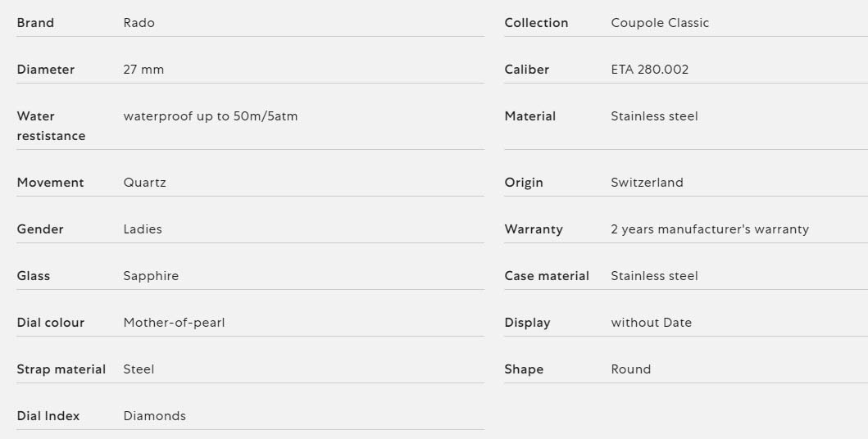Select the Diamonds dial index value
Screen dimensions: 868x439
point(154,416)
